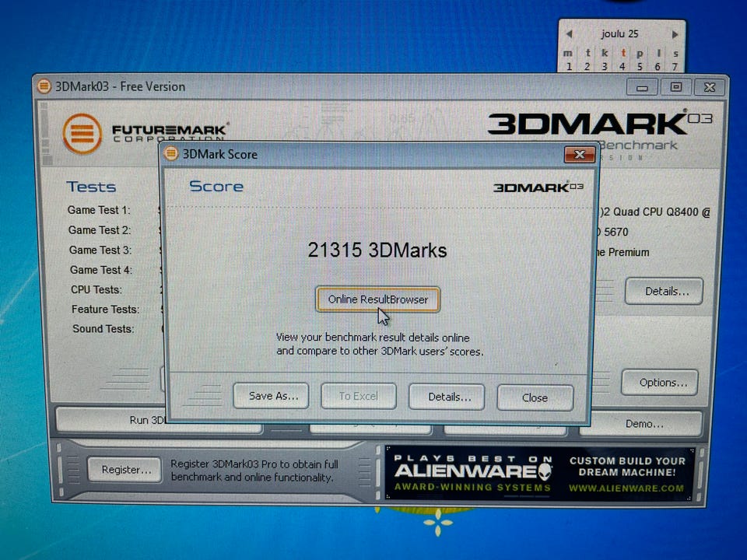747x560 pixels.
Task: Minimize the 3DMark03 main window
Action: pyautogui.click(x=642, y=87)
